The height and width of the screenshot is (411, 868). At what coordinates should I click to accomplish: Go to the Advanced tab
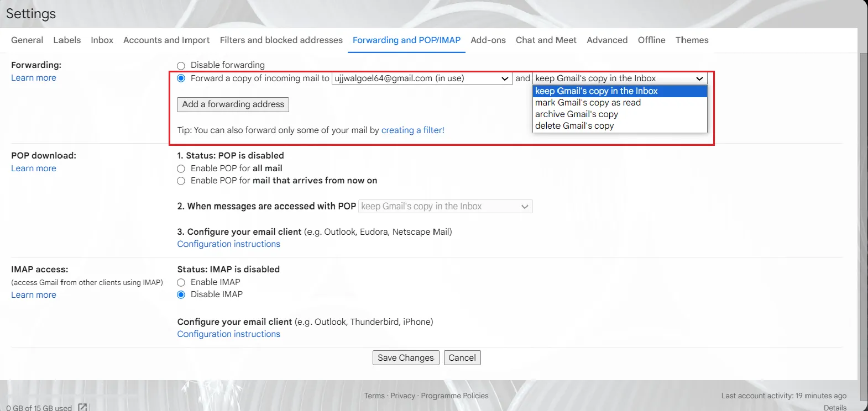point(607,40)
